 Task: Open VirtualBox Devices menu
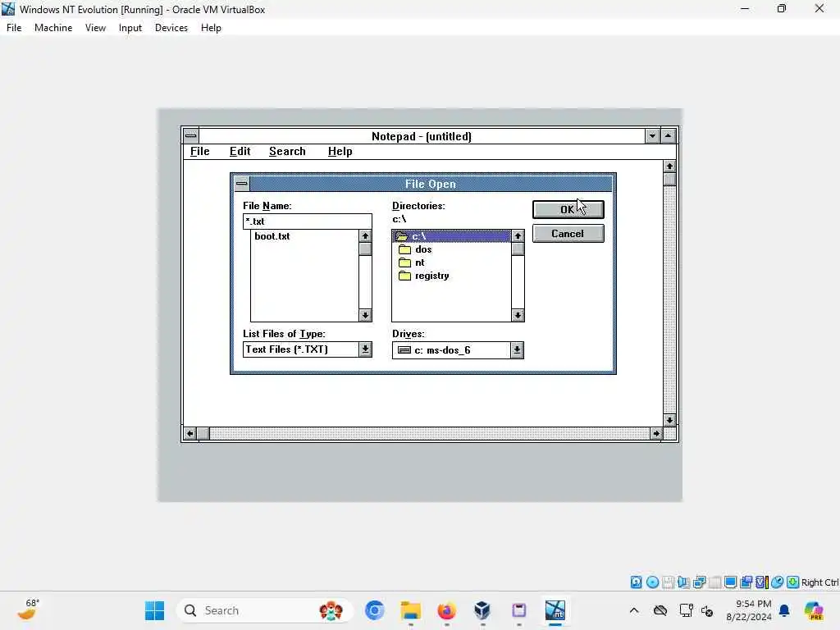coord(171,28)
